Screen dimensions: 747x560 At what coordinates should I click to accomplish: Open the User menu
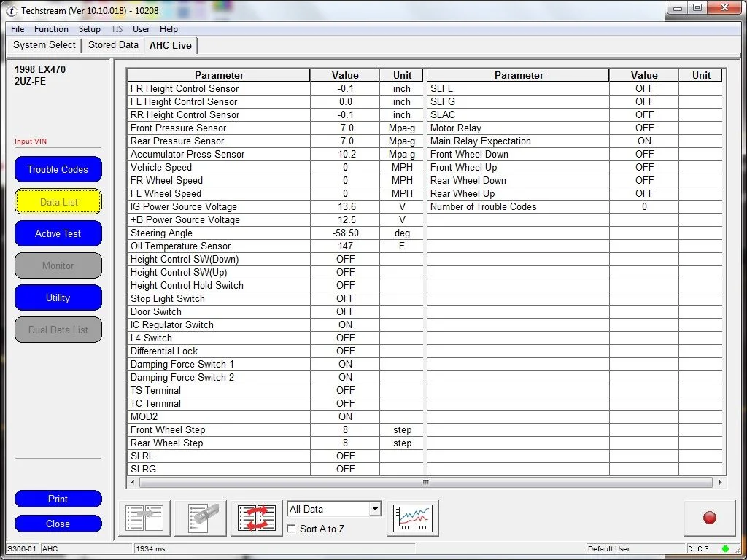(141, 29)
